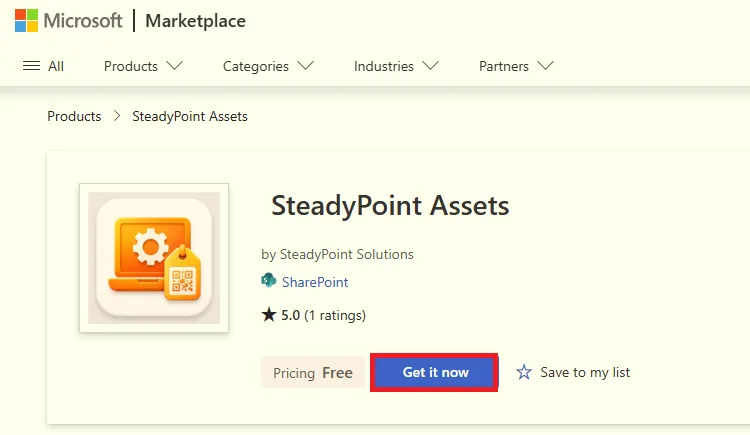Expand the Products dropdown menu
750x435 pixels.
click(x=143, y=66)
